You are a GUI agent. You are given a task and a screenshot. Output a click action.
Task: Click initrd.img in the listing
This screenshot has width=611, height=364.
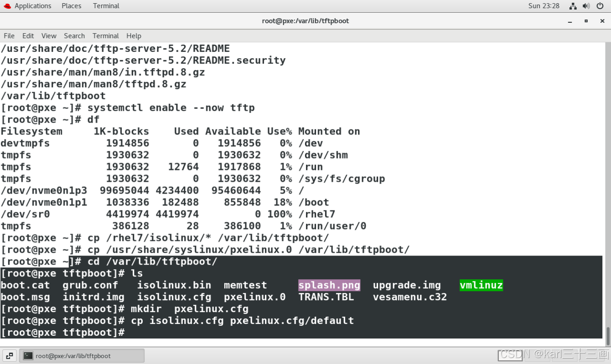93,297
